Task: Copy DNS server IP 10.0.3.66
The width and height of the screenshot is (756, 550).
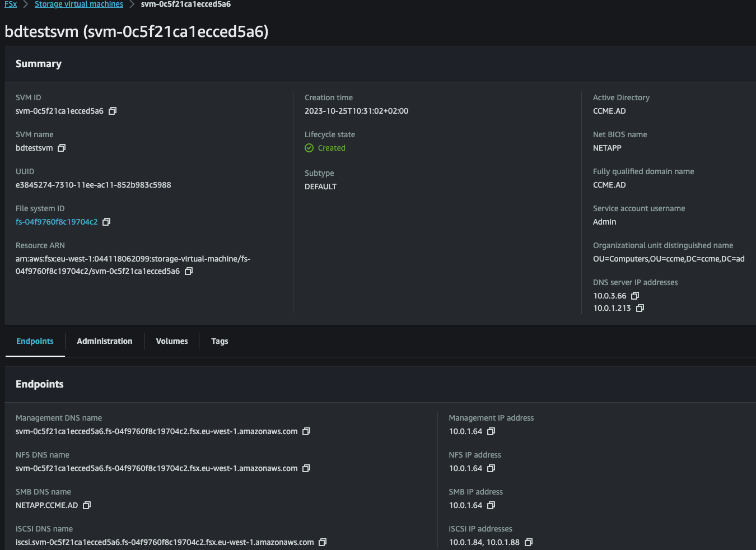Action: 635,296
